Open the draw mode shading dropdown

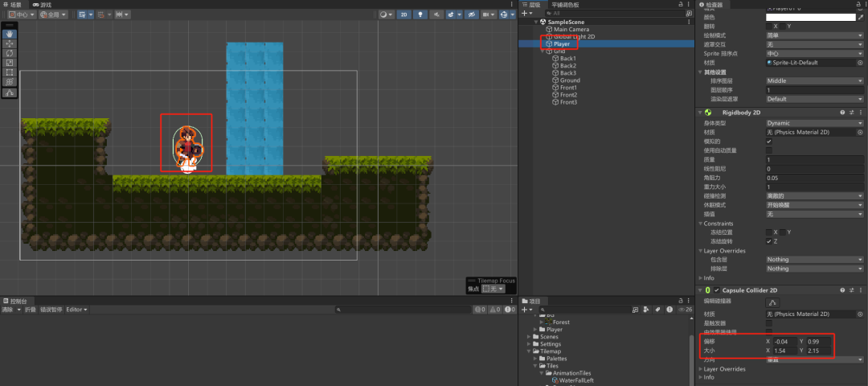[x=387, y=15]
